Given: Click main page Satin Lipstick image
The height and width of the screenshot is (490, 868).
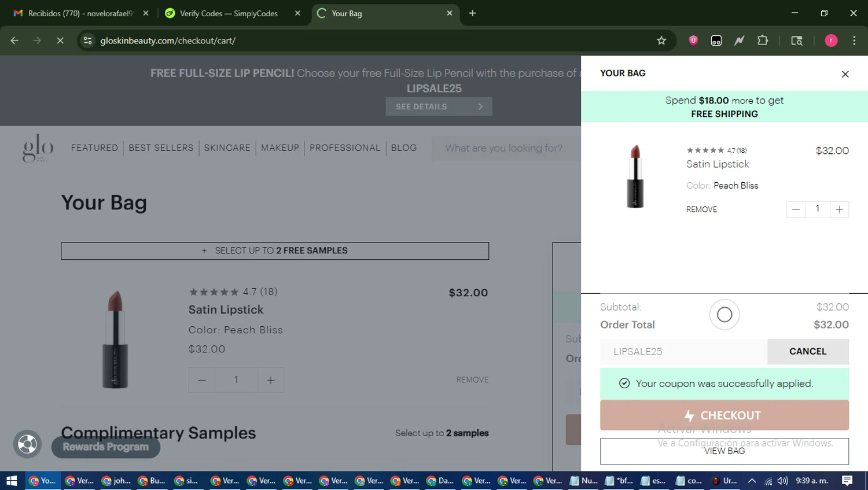Looking at the screenshot, I should (115, 339).
